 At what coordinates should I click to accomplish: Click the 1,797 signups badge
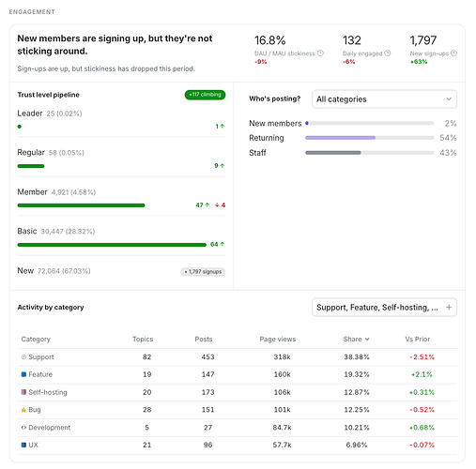pos(203,272)
